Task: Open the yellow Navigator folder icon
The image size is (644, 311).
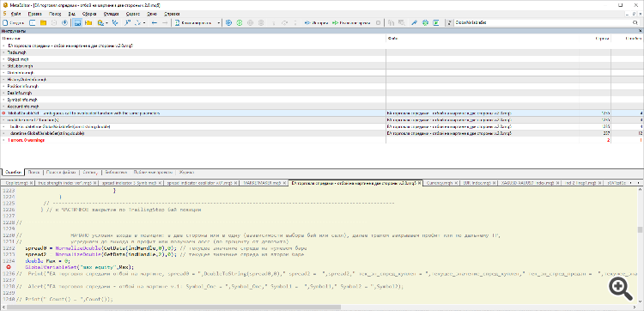Action: (x=88, y=23)
